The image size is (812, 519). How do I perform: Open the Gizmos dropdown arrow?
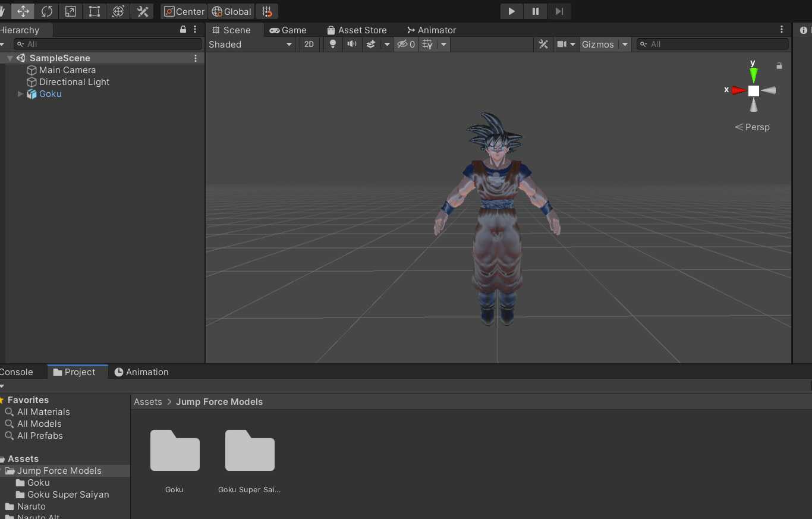click(x=625, y=44)
